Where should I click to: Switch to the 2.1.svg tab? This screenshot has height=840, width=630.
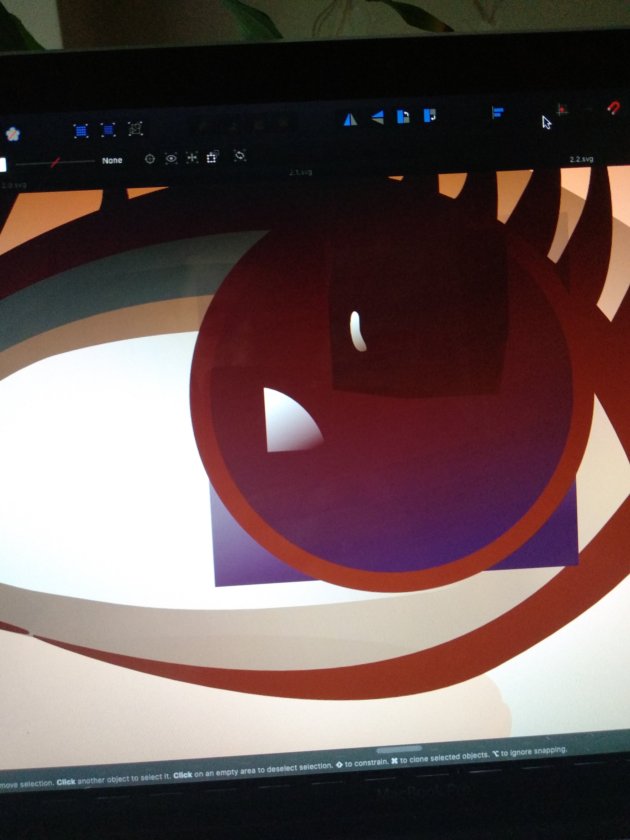pos(301,172)
